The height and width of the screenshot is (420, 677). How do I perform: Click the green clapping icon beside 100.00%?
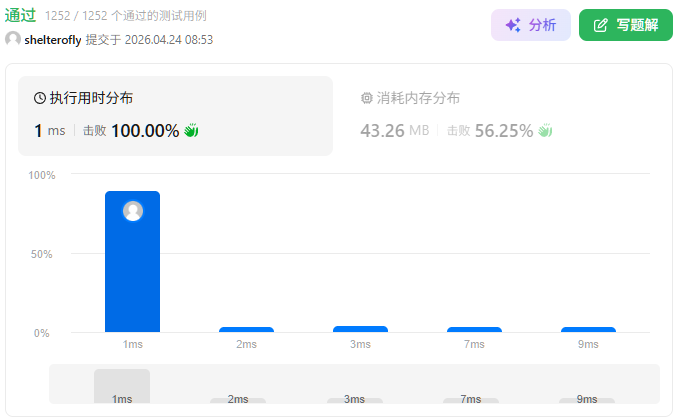tap(192, 131)
